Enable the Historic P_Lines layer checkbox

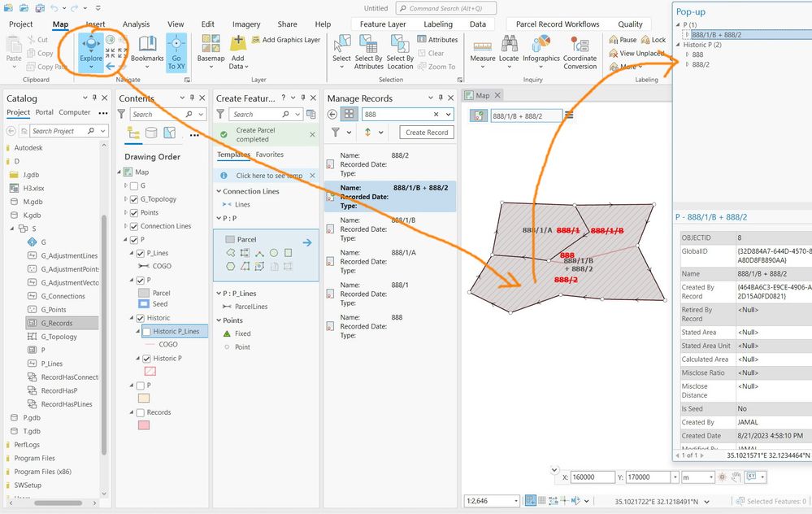(x=146, y=332)
